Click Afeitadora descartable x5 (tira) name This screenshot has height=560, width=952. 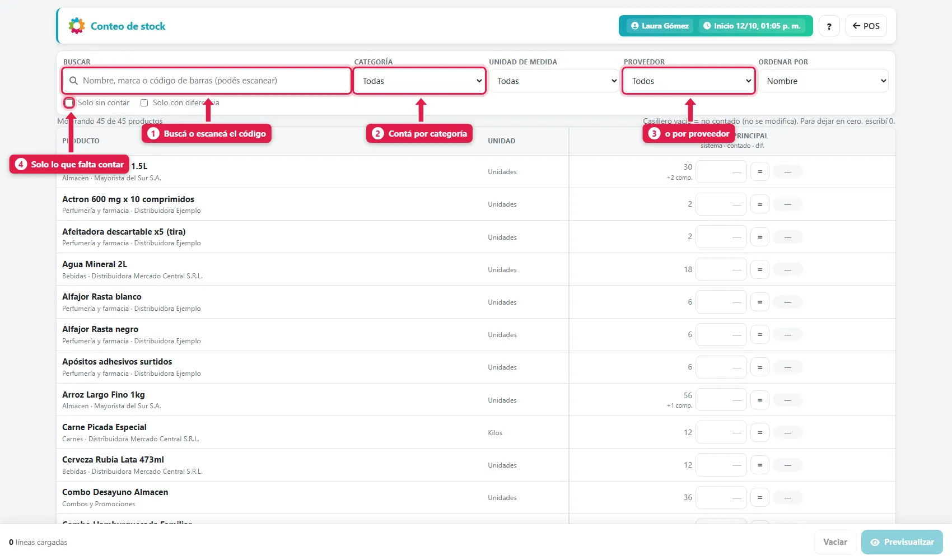124,232
